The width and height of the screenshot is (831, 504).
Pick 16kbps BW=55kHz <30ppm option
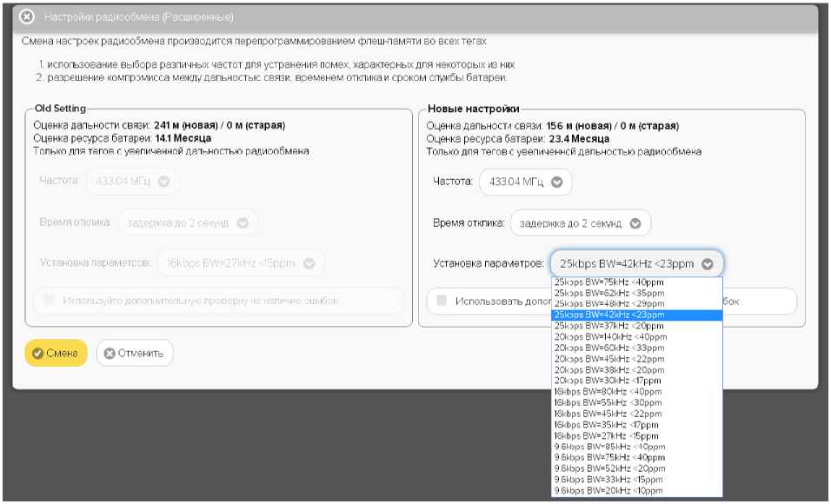[x=637, y=403]
